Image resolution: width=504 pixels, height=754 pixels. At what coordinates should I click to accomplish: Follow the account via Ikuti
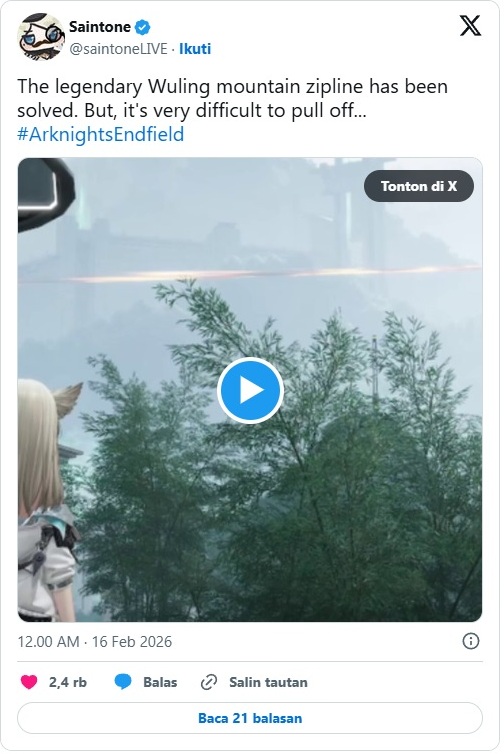tap(195, 49)
